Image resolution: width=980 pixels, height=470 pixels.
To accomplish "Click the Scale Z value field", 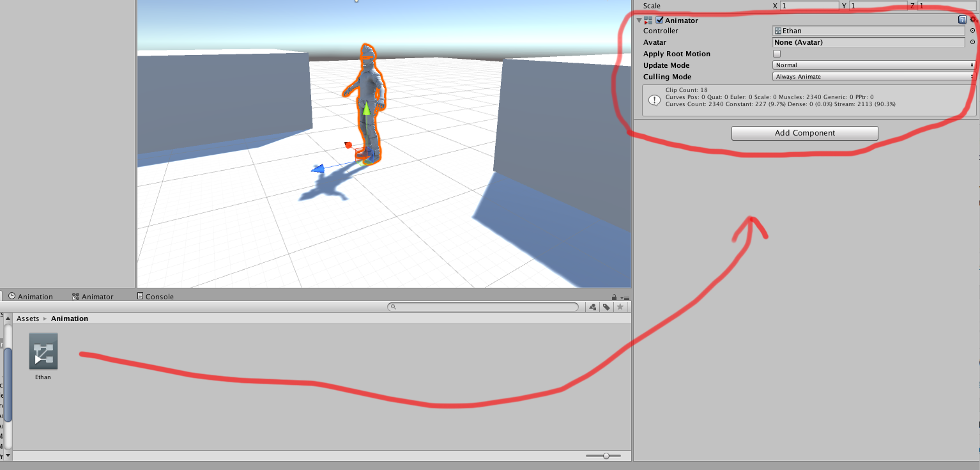I will pyautogui.click(x=947, y=6).
